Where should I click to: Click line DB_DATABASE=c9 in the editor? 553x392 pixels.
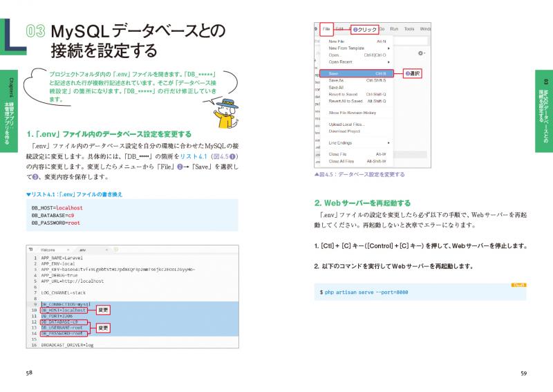59,321
